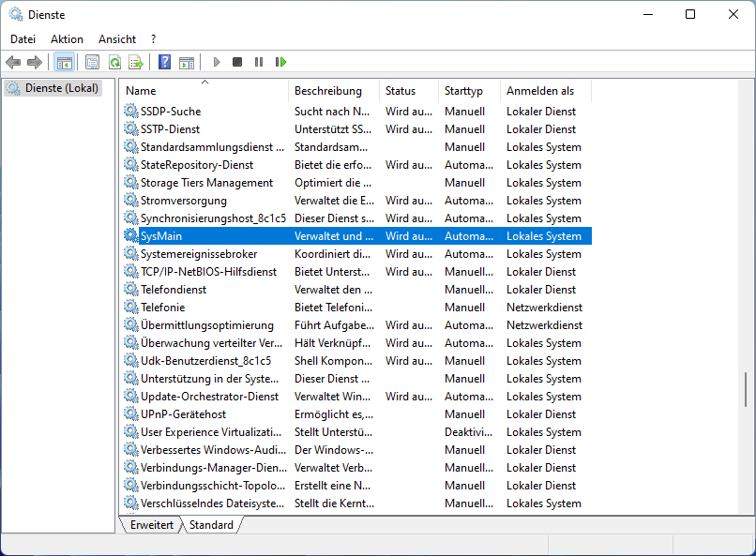The width and height of the screenshot is (756, 556).
Task: Select User Experience Virtualizati... service
Action: (x=356, y=432)
